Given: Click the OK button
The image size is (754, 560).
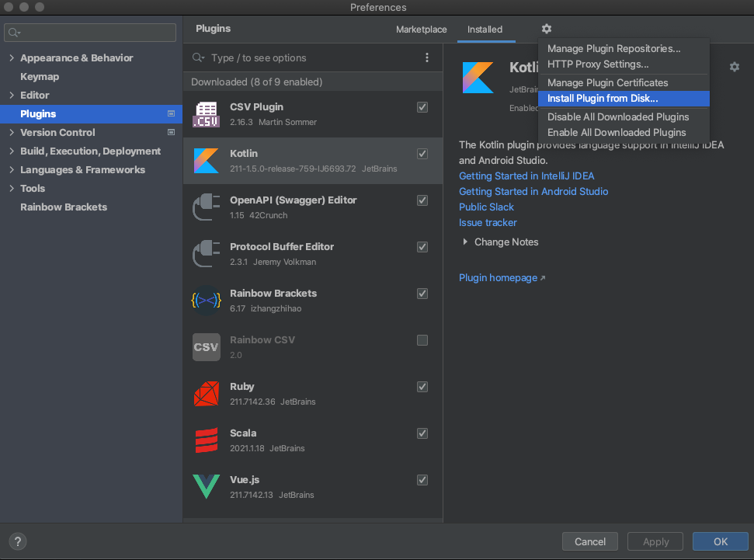Looking at the screenshot, I should pos(721,541).
